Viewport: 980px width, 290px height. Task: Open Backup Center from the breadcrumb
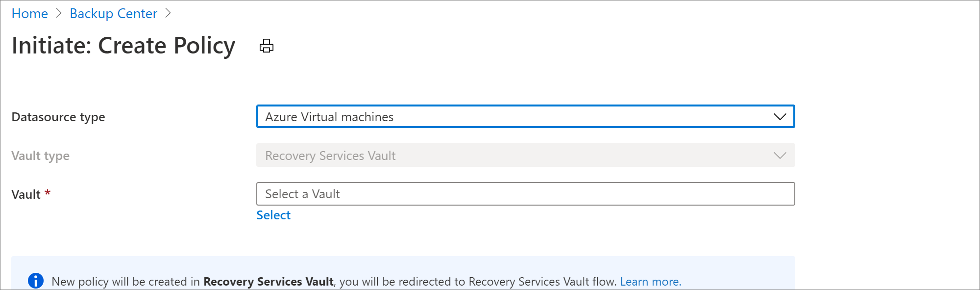pyautogui.click(x=114, y=13)
